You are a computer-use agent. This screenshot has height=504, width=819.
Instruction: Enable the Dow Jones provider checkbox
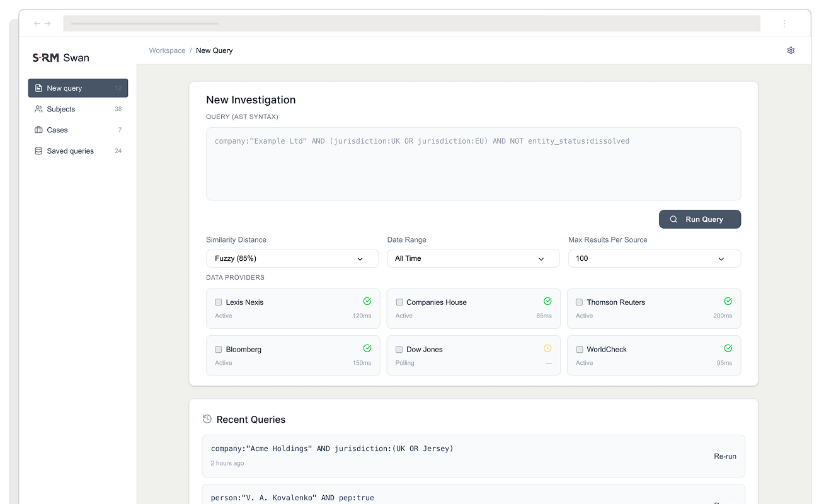click(x=399, y=350)
